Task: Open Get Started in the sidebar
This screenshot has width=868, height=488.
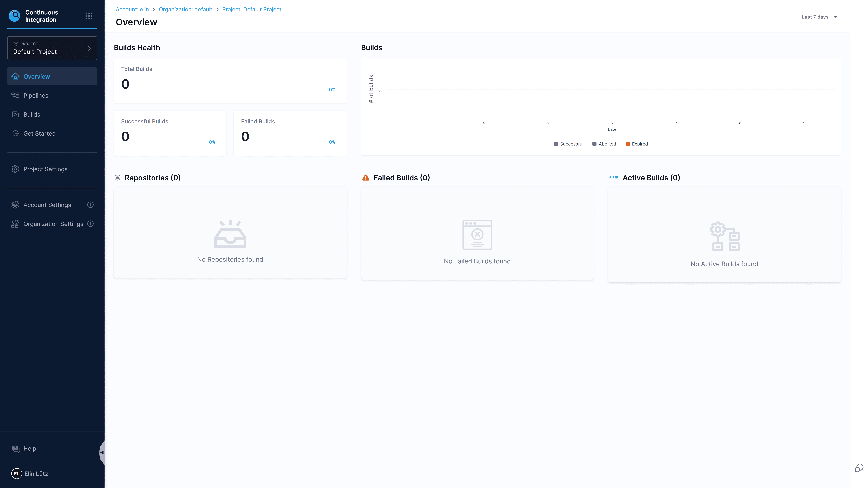Action: click(x=52, y=133)
